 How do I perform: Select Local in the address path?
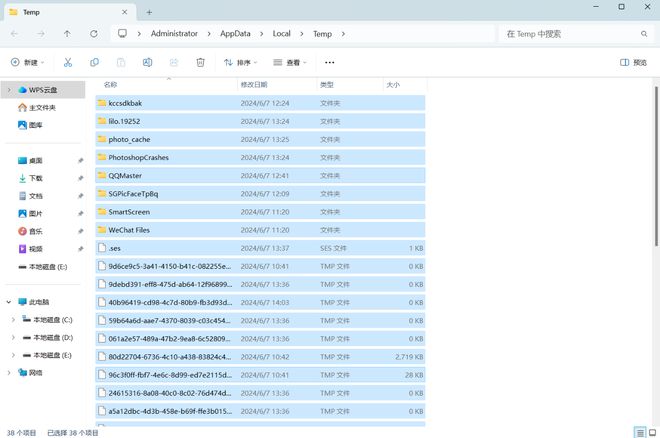(x=282, y=34)
